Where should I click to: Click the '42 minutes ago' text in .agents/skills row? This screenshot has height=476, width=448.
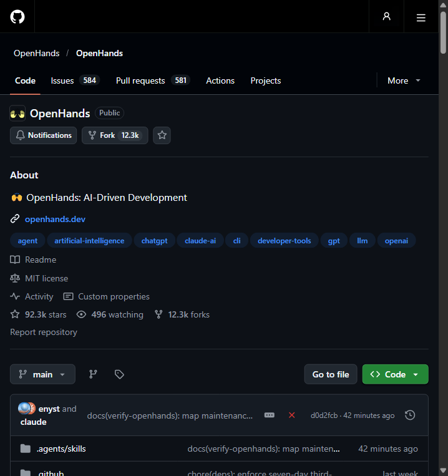coord(388,449)
